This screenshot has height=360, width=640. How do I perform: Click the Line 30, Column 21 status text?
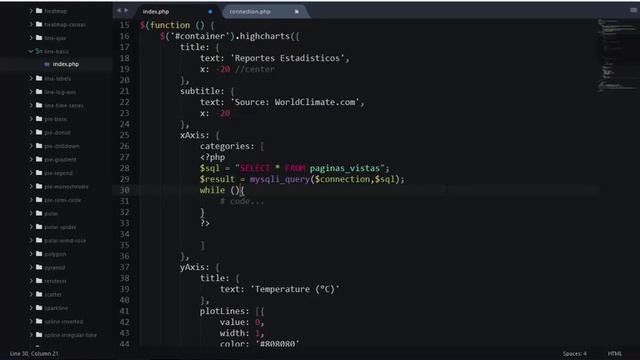click(x=34, y=353)
